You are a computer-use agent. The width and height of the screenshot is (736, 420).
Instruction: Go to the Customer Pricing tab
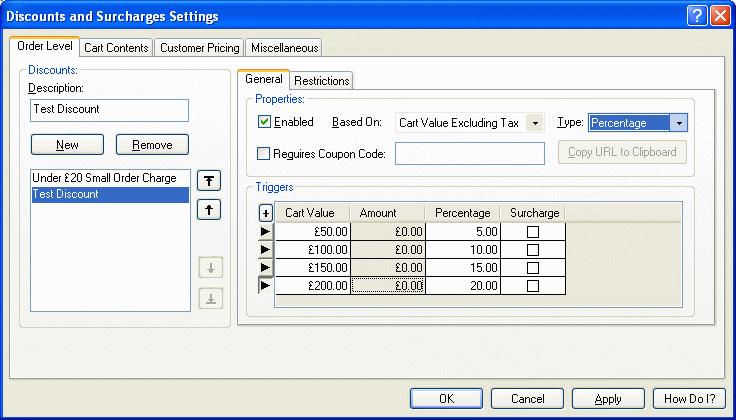tap(200, 47)
